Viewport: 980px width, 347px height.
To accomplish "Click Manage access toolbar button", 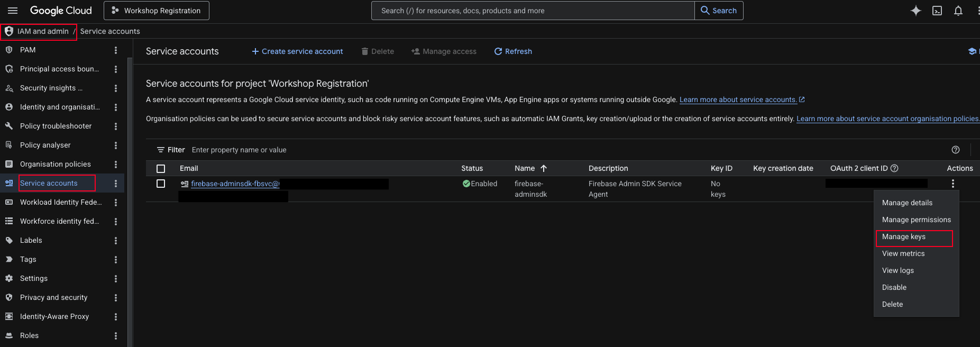I will click(x=444, y=51).
